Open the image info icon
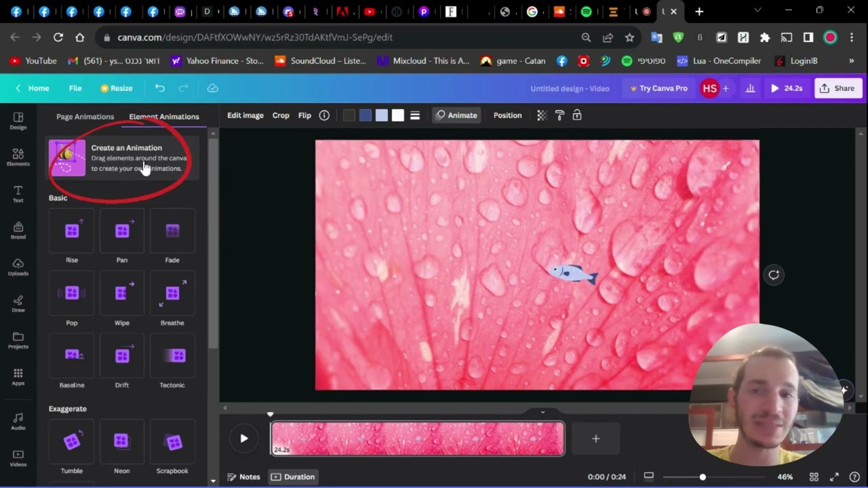 click(324, 115)
